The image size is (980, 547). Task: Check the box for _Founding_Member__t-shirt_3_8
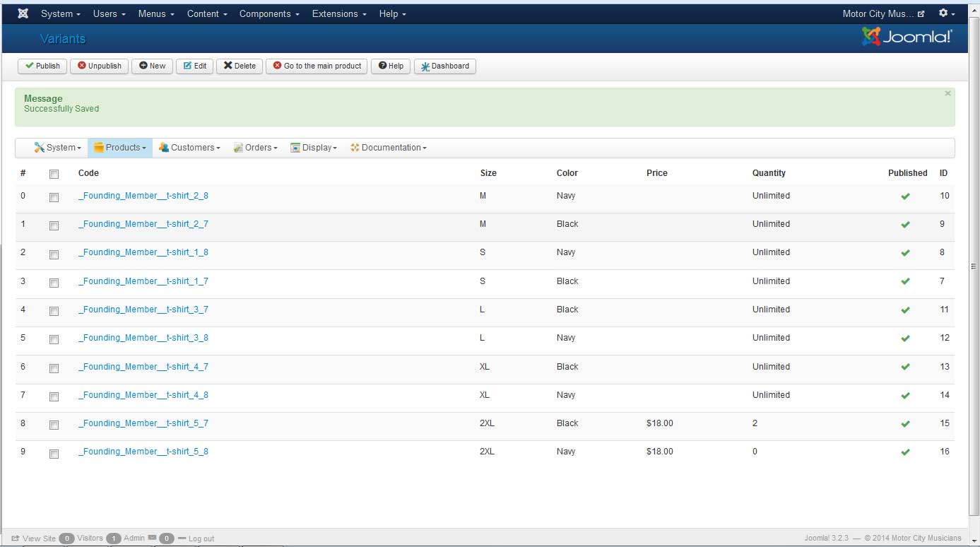[54, 340]
